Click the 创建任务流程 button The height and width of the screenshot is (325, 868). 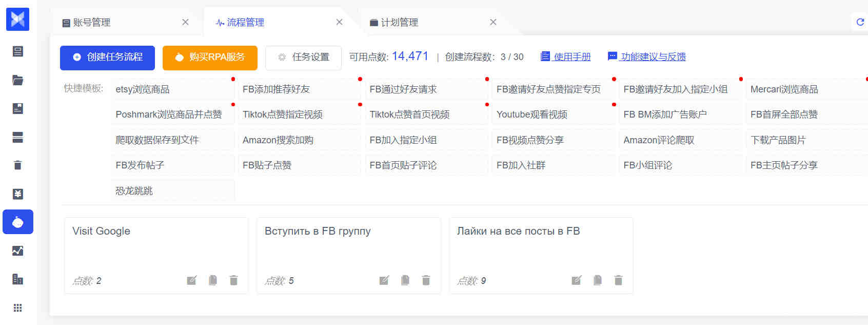click(x=107, y=58)
